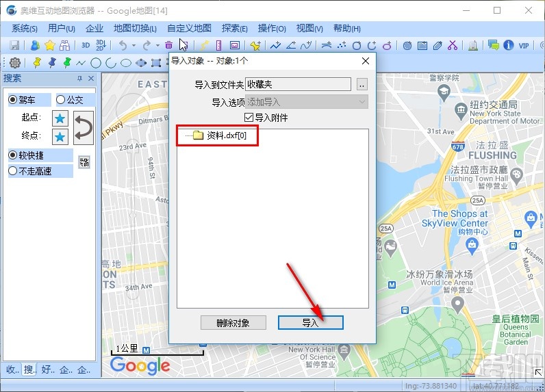Select the add curve tool

tap(306, 45)
